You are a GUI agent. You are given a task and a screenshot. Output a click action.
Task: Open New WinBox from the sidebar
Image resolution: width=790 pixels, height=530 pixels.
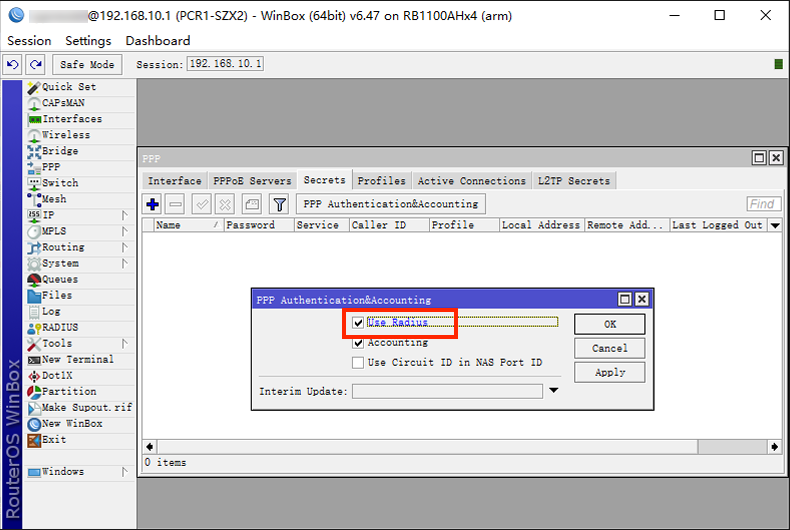click(x=81, y=424)
